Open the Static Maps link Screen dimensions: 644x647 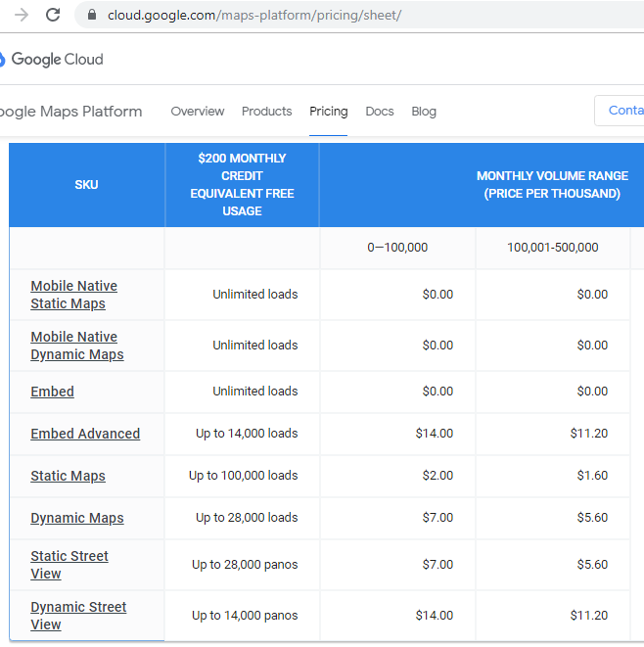(69, 476)
